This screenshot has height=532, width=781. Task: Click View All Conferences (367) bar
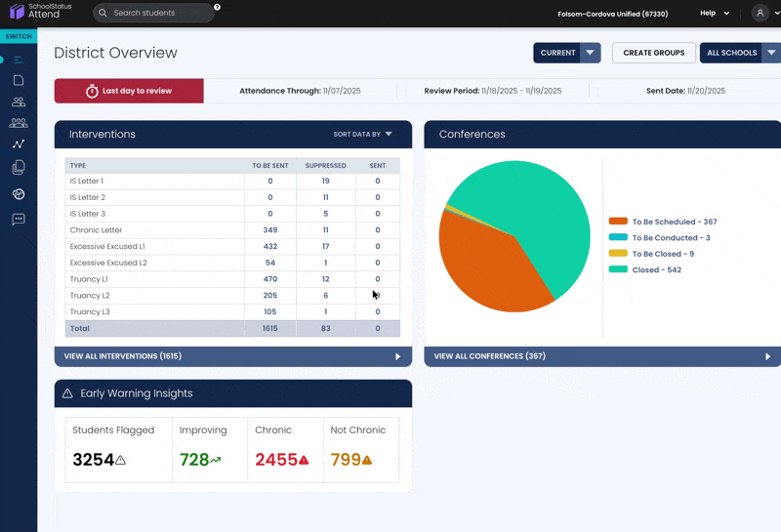point(602,356)
